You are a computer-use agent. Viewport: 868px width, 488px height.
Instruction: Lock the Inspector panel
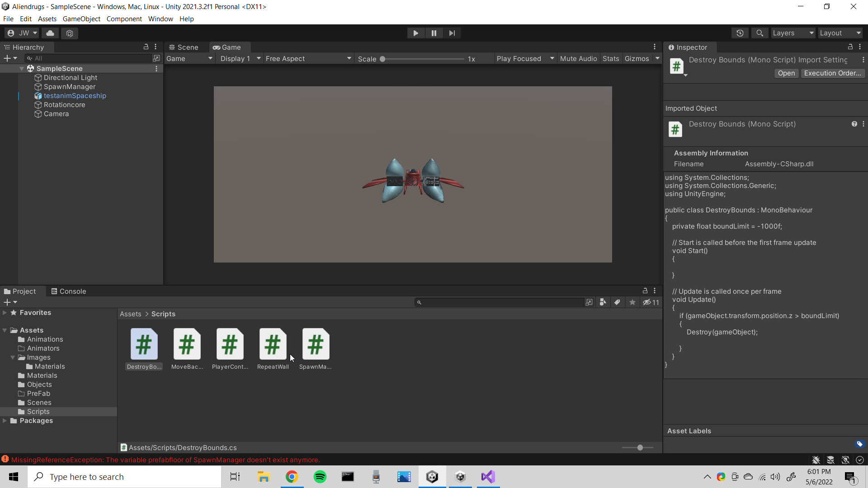850,47
